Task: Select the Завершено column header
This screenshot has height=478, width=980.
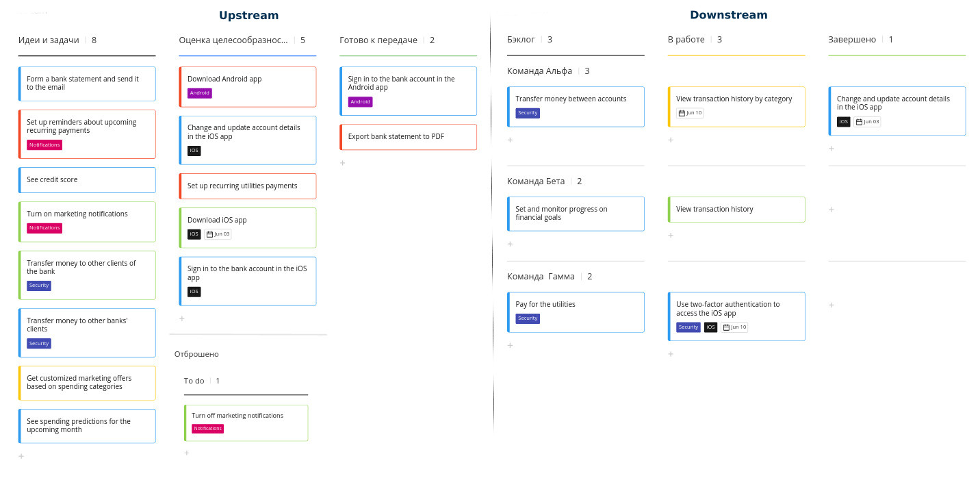Action: pyautogui.click(x=851, y=40)
